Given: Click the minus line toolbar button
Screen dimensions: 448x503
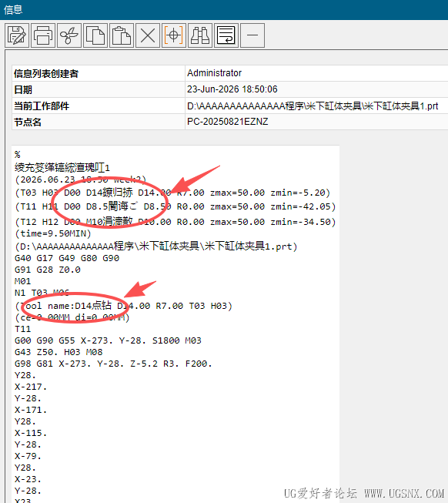Looking at the screenshot, I should [252, 35].
